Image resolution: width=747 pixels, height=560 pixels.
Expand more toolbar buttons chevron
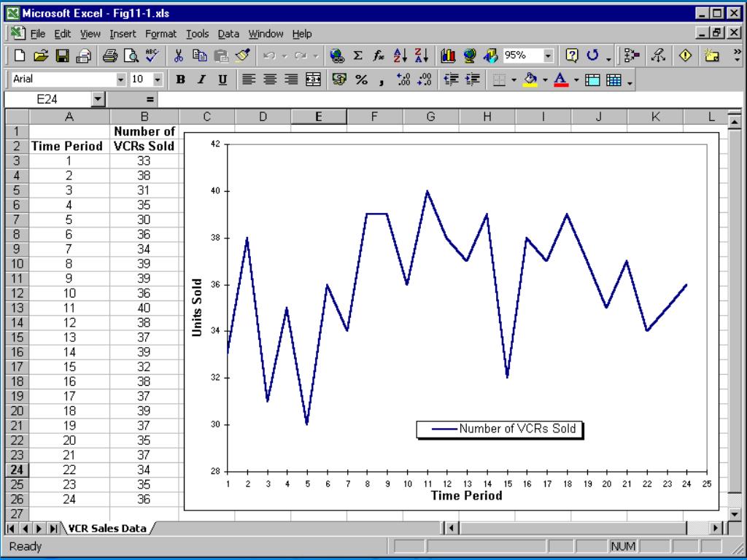pyautogui.click(x=737, y=55)
